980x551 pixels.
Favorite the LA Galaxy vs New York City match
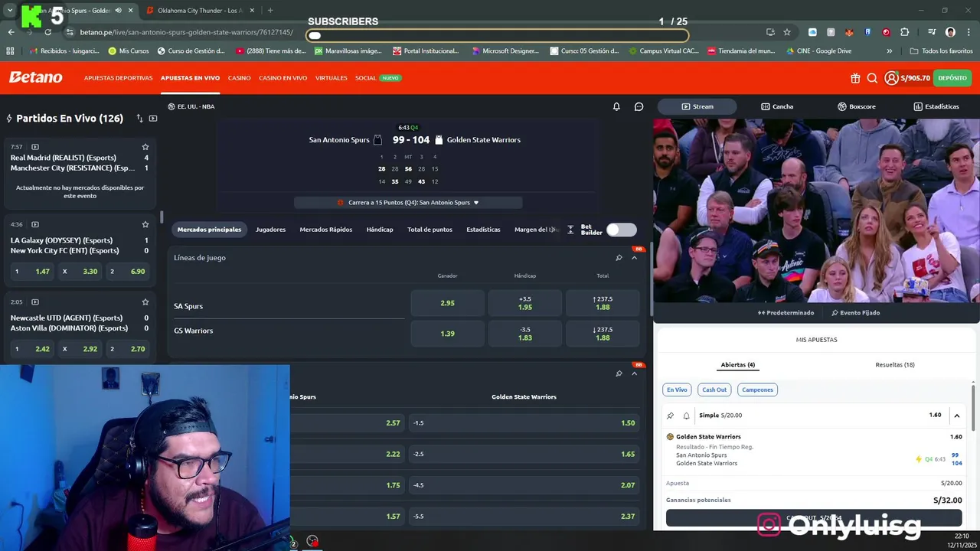click(x=145, y=224)
